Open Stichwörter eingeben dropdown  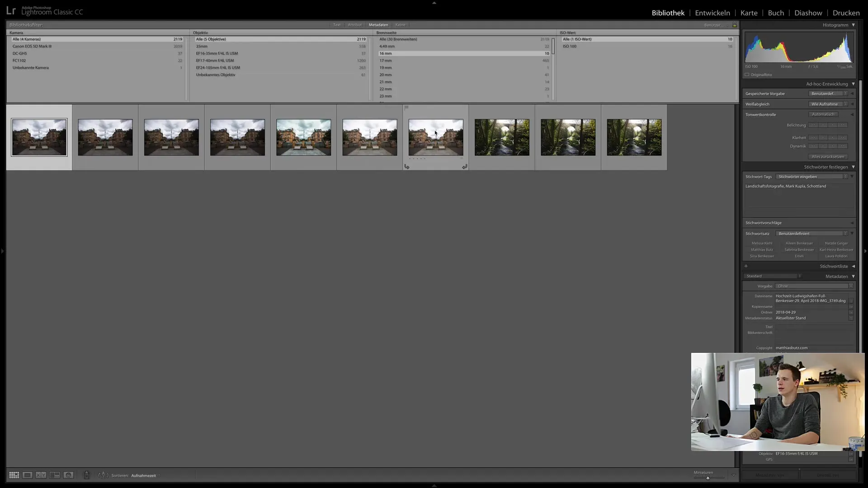pos(811,177)
